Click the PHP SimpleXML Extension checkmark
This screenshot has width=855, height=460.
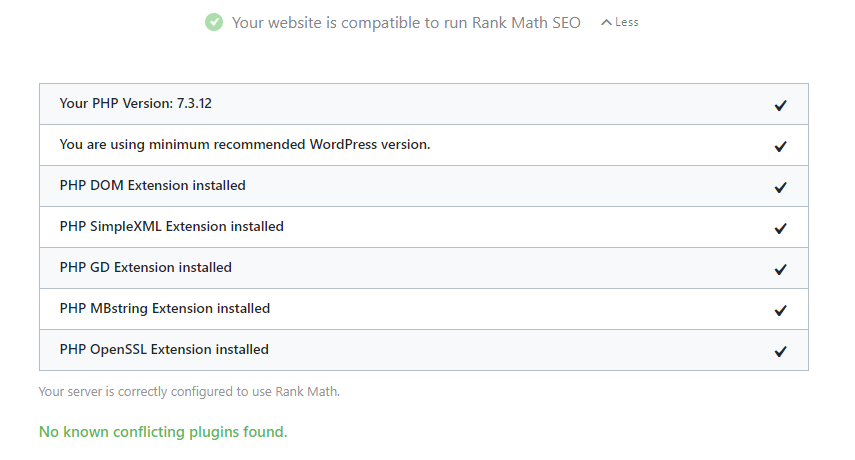click(x=780, y=228)
